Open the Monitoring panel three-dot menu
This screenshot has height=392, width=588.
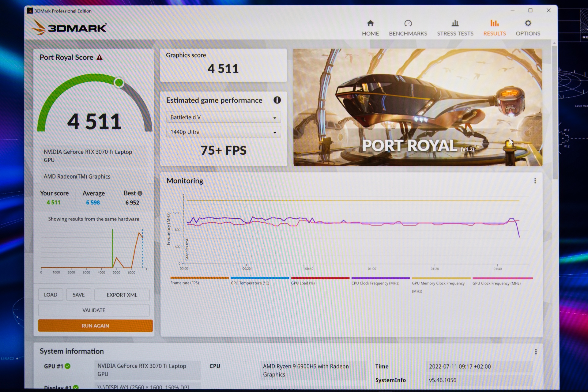point(535,181)
